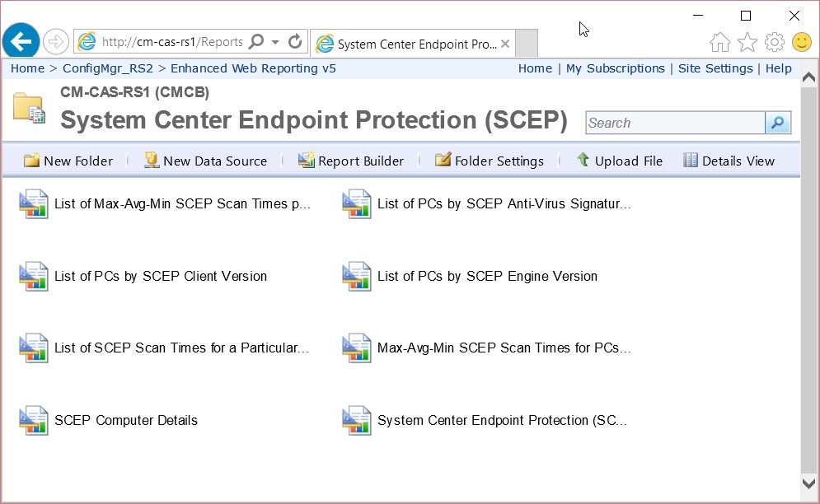
Task: Click icon for List of PCs by SCEP Client Version
Action: coord(34,276)
